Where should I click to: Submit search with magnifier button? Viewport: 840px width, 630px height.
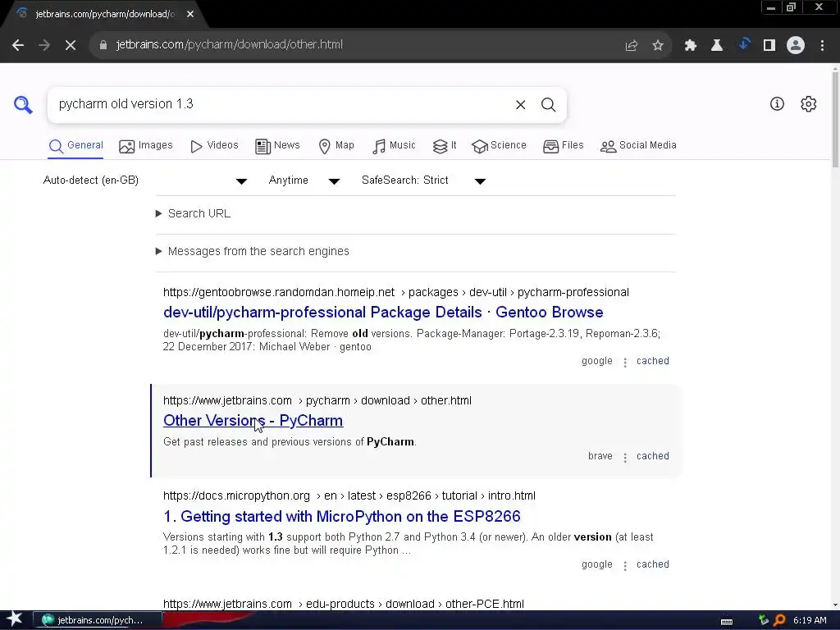coord(548,105)
